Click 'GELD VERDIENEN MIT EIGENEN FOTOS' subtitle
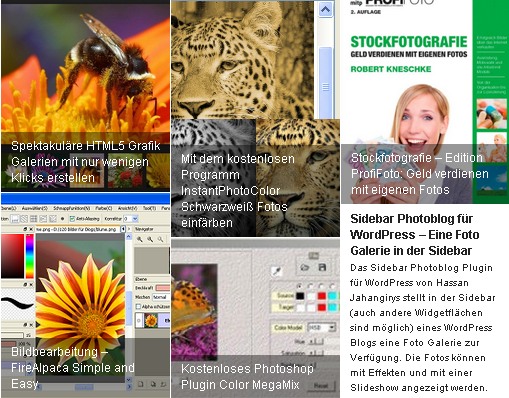The width and height of the screenshot is (509, 398). coord(409,54)
